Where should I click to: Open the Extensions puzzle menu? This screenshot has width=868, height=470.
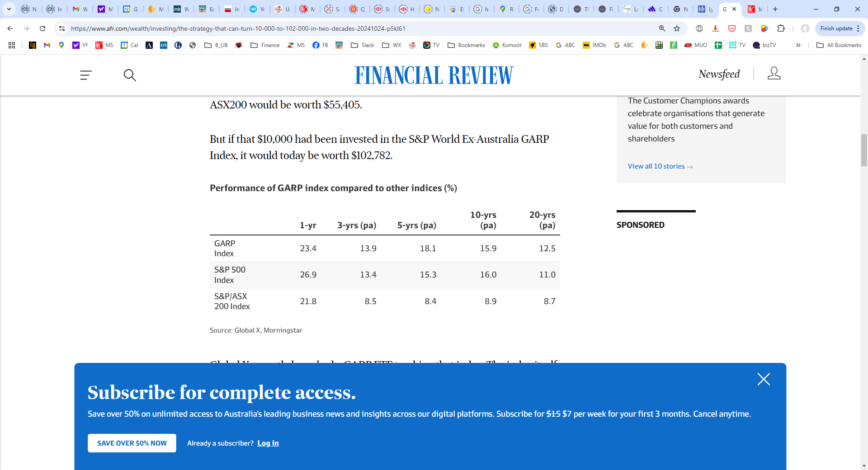point(781,28)
